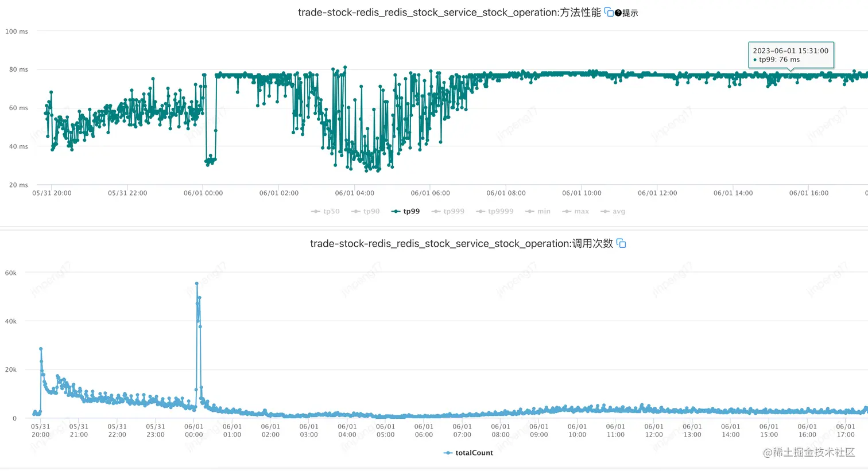The height and width of the screenshot is (471, 868).
Task: Toggle the tp99 legend series
Action: (x=405, y=211)
